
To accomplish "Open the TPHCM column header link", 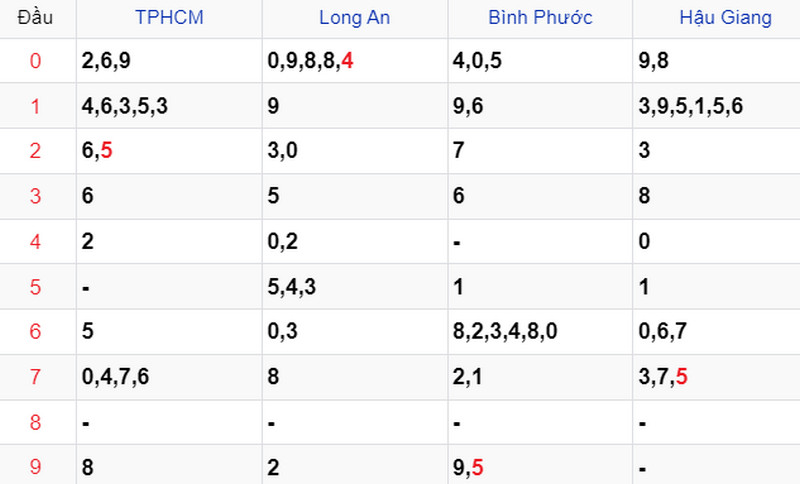I will [169, 18].
